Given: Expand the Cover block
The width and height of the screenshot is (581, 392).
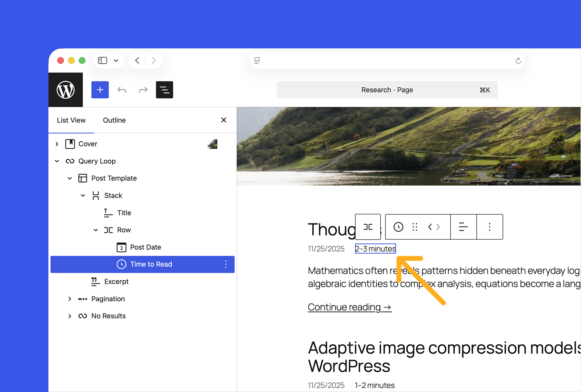Looking at the screenshot, I should (x=57, y=144).
